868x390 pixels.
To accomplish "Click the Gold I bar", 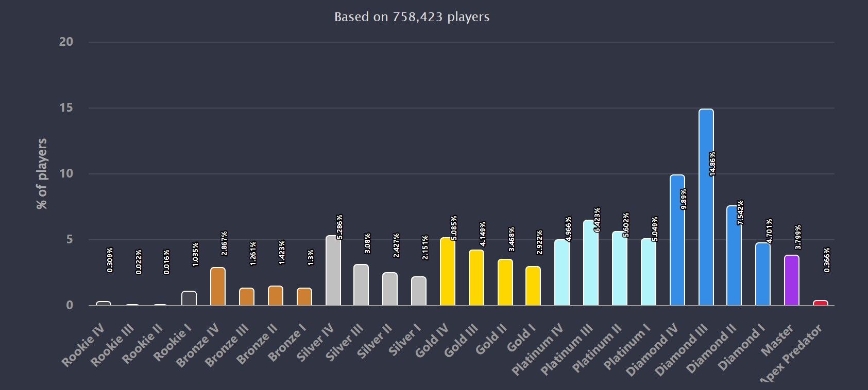I will (x=533, y=286).
